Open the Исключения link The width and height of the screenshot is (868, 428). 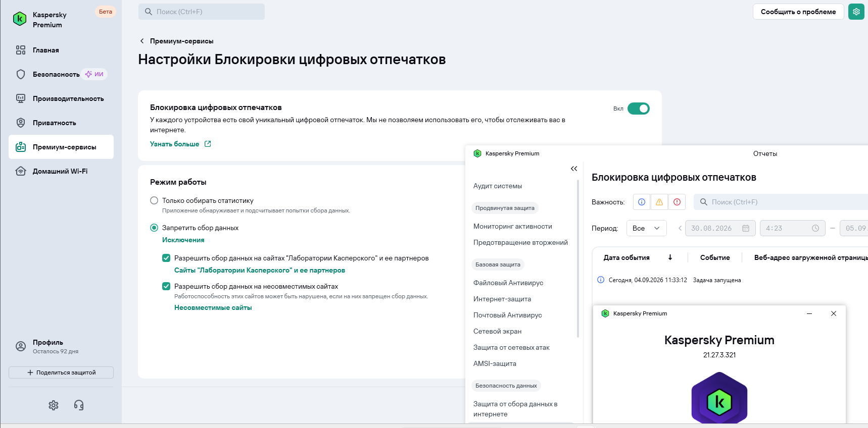click(x=183, y=240)
